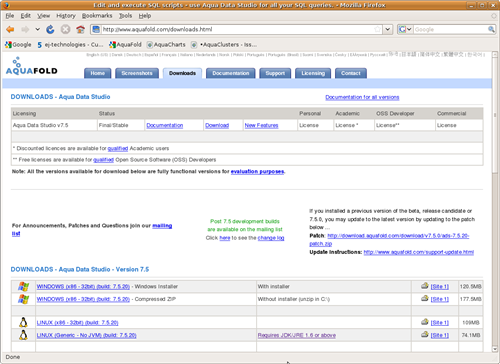Focus the Google search box

450,29
